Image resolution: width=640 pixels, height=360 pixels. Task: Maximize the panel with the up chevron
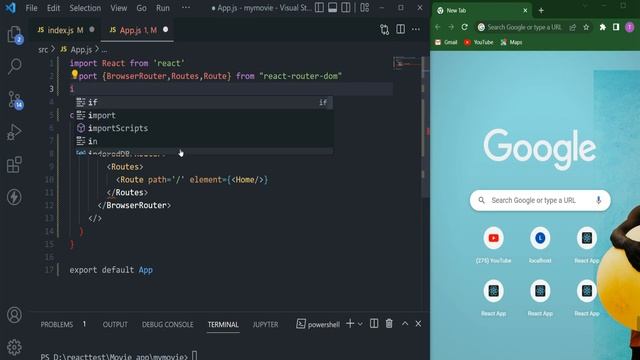(405, 324)
